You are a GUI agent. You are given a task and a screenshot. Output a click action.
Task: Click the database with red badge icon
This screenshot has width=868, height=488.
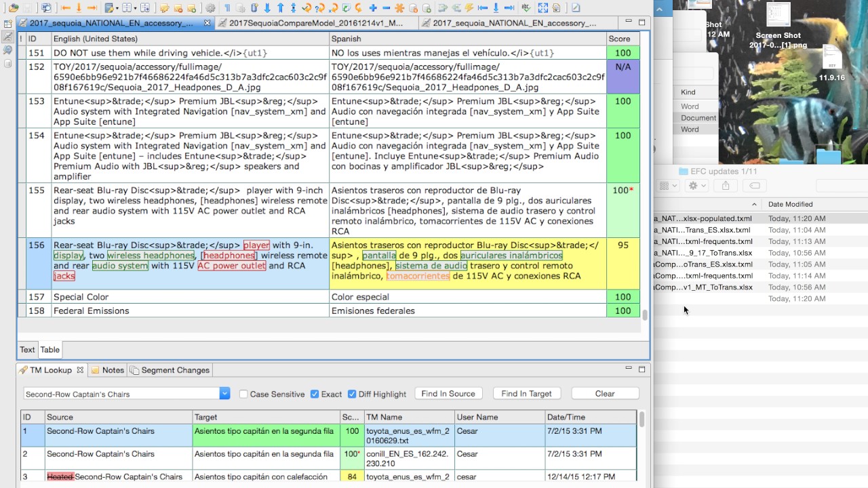(x=413, y=8)
